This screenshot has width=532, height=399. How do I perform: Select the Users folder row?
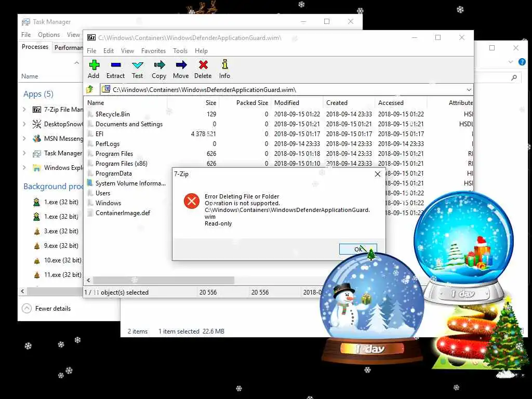pos(103,193)
